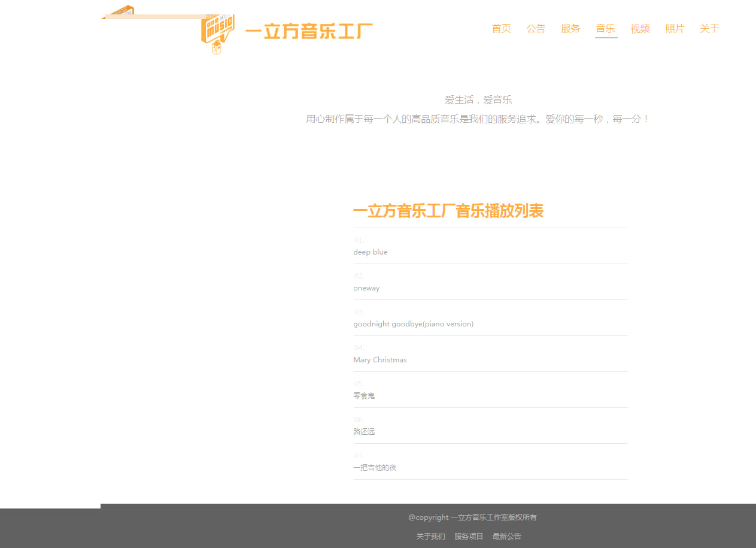Screen dimensions: 756x548
Task: Play the song deep blue
Action: point(371,252)
